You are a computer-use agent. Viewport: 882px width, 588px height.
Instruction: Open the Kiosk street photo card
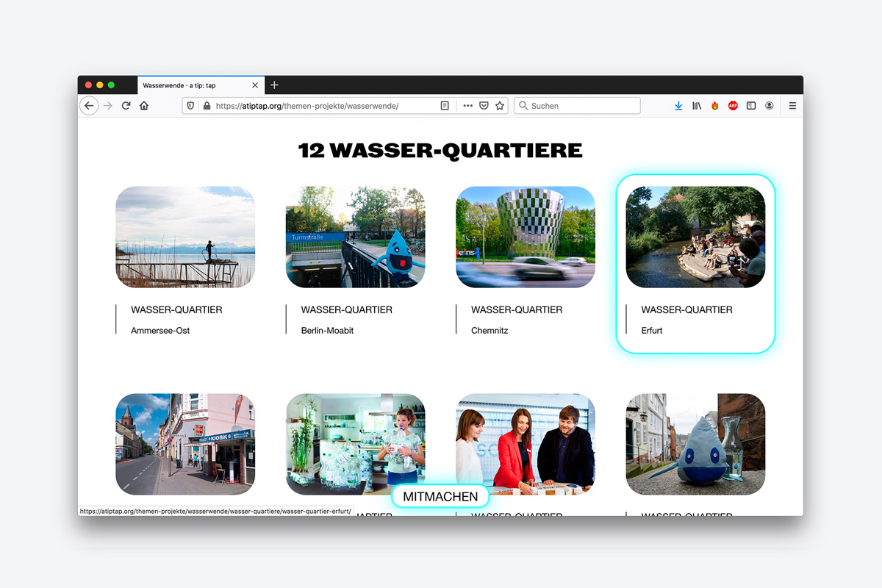pyautogui.click(x=185, y=444)
